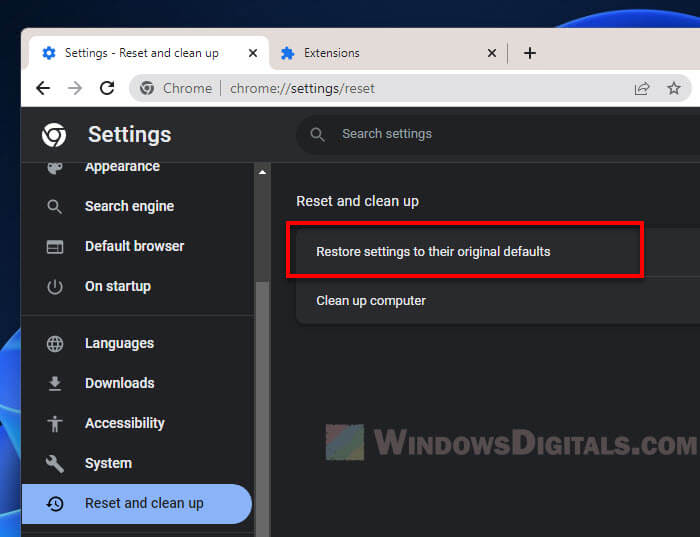700x537 pixels.
Task: Close the Settings - Reset and clean up tab
Action: [253, 53]
